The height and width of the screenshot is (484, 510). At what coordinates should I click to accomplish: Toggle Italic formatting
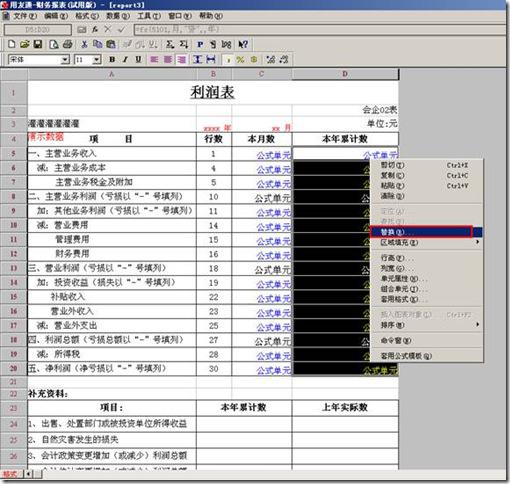[125, 59]
